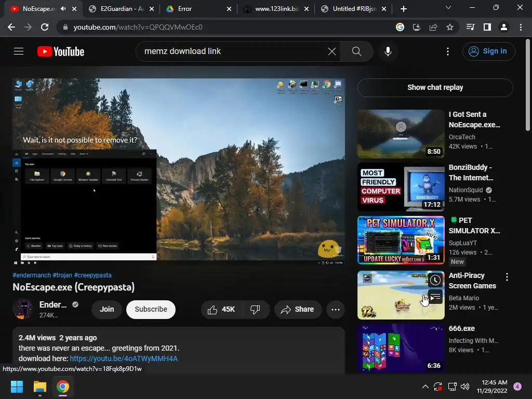Open Windows Start menu
Viewport: 532px width, 399px height.
[17, 387]
